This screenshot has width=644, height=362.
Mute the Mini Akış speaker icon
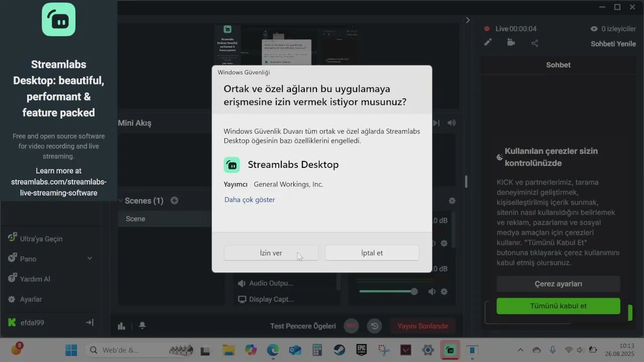click(x=452, y=123)
